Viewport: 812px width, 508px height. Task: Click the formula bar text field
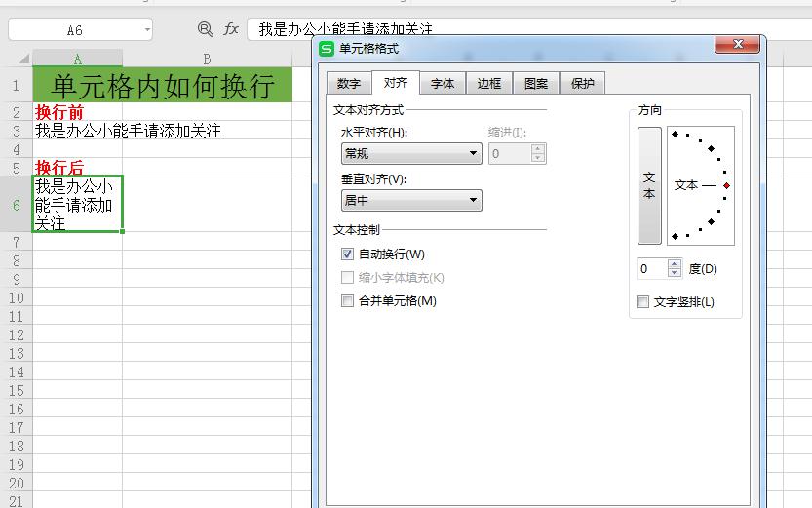pos(529,29)
